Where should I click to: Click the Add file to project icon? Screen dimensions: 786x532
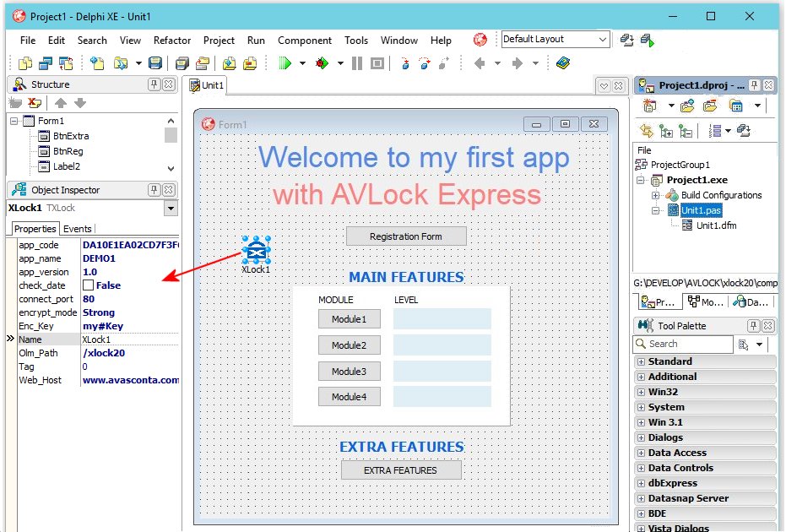click(x=229, y=63)
